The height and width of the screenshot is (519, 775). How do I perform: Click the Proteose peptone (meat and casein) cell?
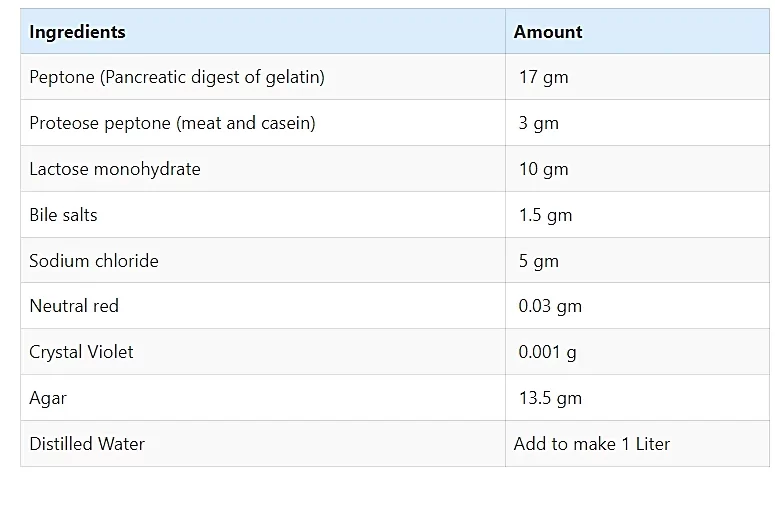tap(263, 123)
